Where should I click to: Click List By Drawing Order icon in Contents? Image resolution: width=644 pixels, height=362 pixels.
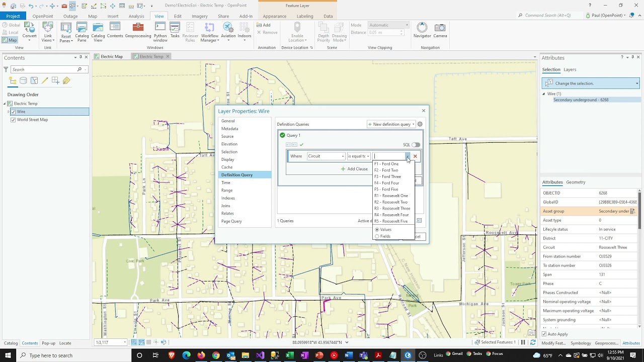click(13, 80)
